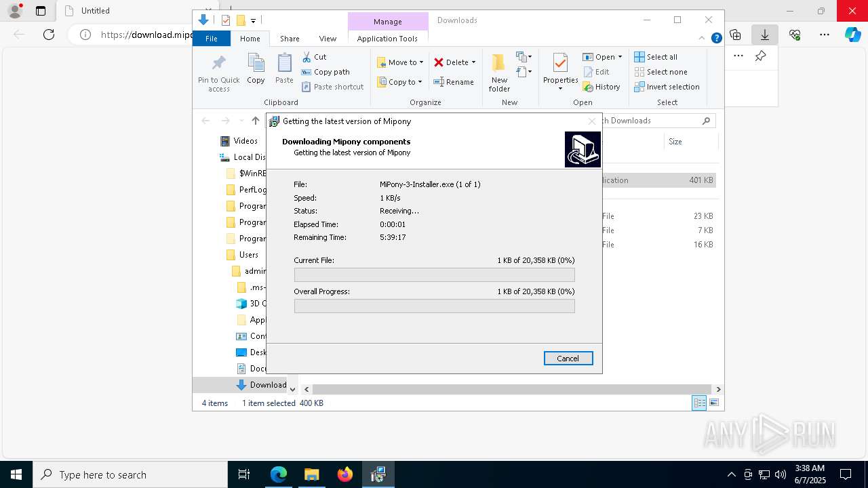Open New item dropdown in ribbon

tap(524, 56)
